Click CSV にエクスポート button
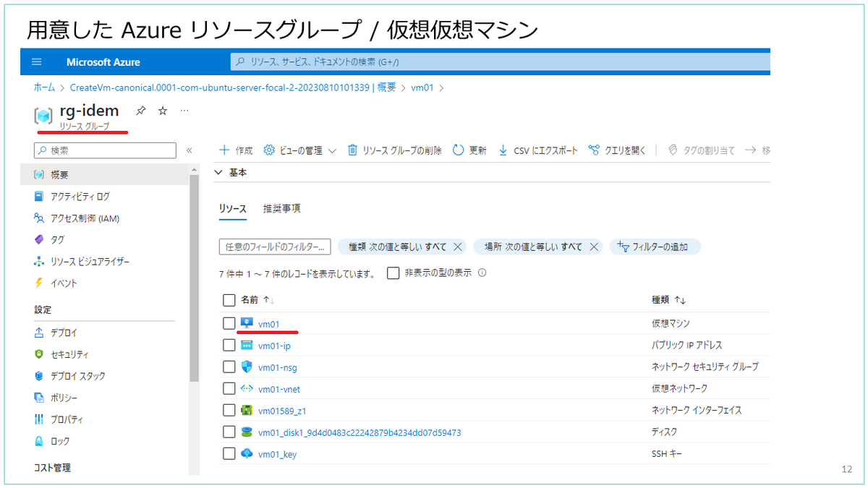This screenshot has width=868, height=488. point(538,150)
